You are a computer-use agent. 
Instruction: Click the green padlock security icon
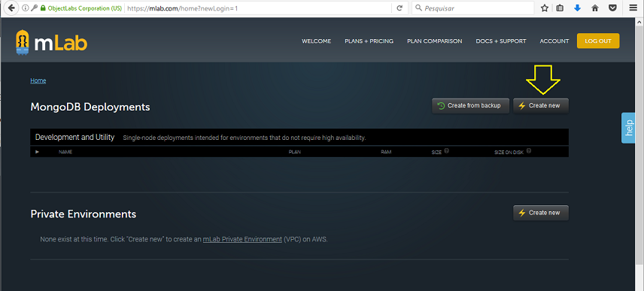point(42,8)
